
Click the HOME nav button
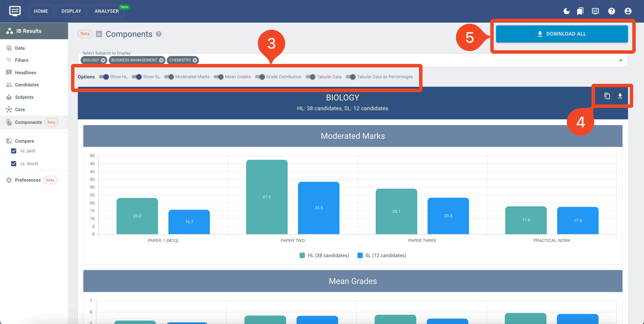tap(41, 11)
